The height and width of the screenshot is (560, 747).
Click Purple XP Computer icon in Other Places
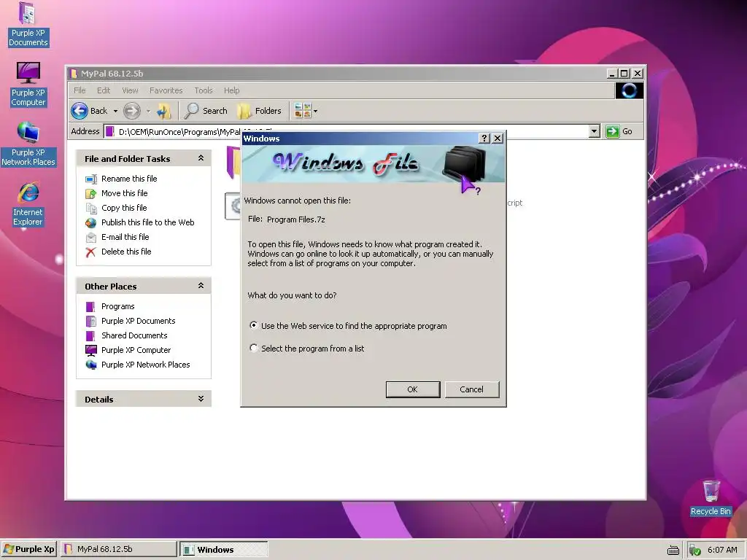point(91,351)
